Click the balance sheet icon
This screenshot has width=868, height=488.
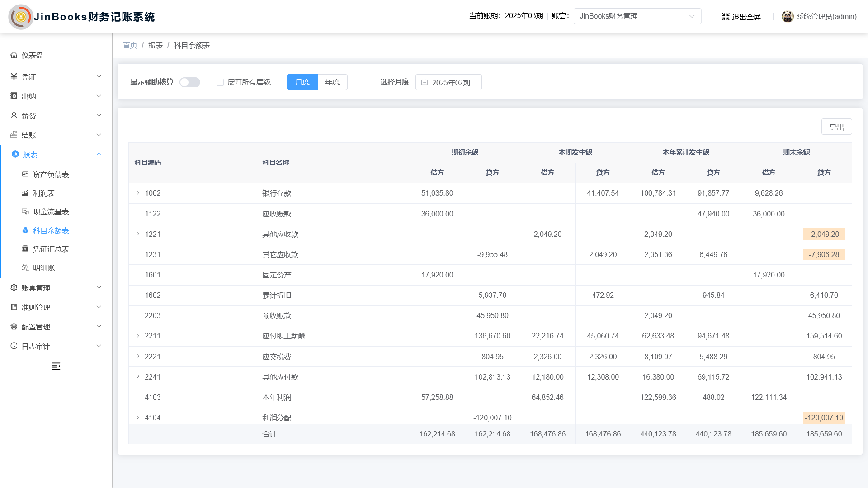25,174
